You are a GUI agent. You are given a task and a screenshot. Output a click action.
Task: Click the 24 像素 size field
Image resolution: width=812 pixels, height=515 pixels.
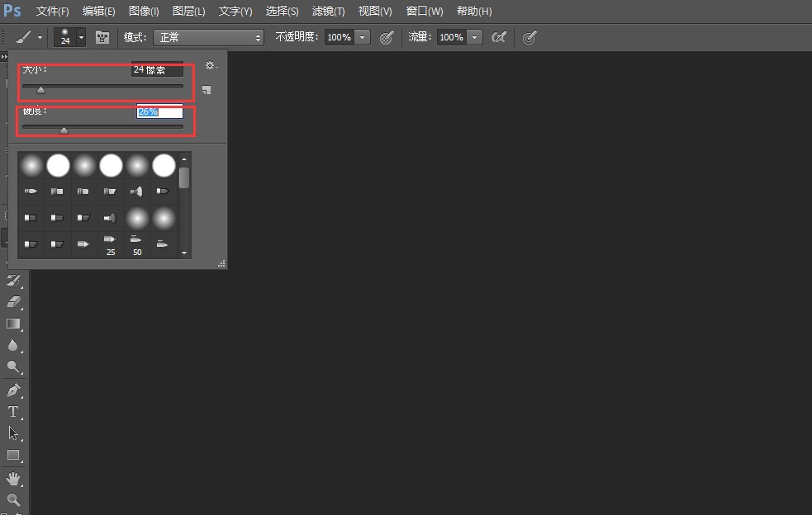(x=157, y=69)
